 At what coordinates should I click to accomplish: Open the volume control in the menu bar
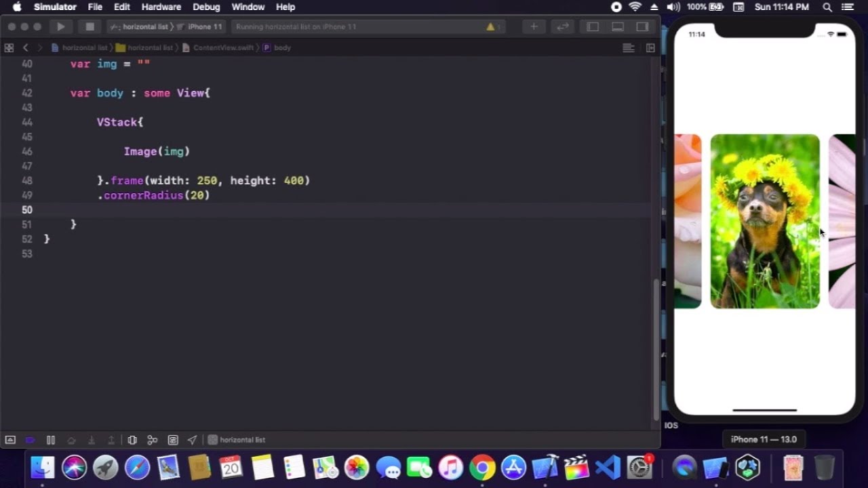coord(673,7)
